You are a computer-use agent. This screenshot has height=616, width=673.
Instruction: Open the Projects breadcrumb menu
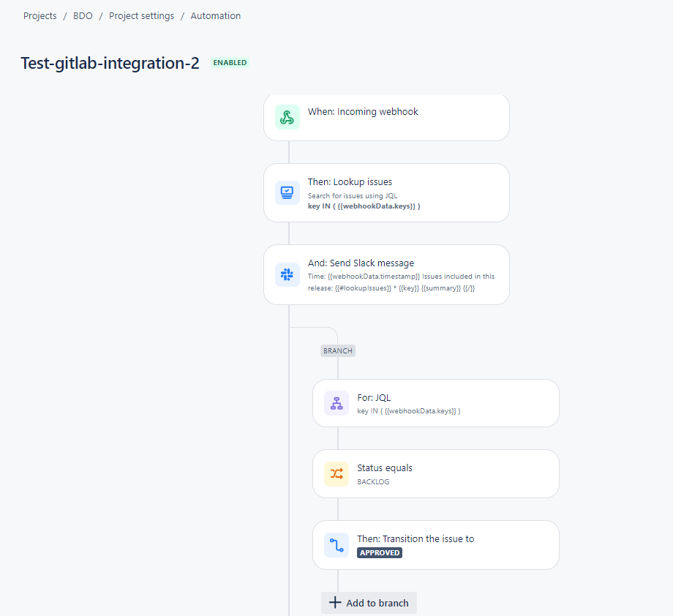pyautogui.click(x=40, y=15)
